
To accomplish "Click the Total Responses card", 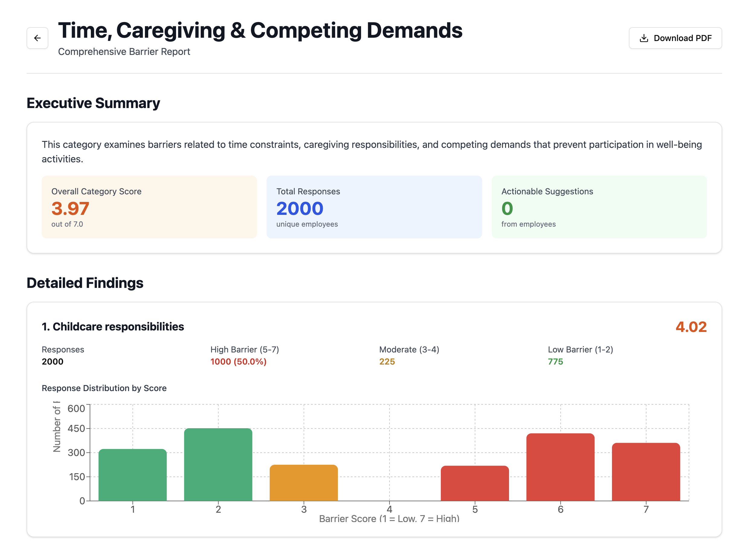I will tap(374, 206).
